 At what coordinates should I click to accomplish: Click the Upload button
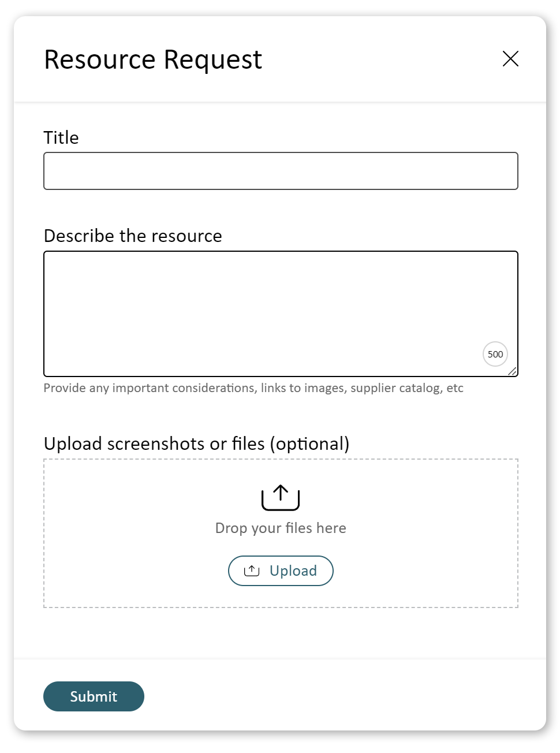[281, 571]
